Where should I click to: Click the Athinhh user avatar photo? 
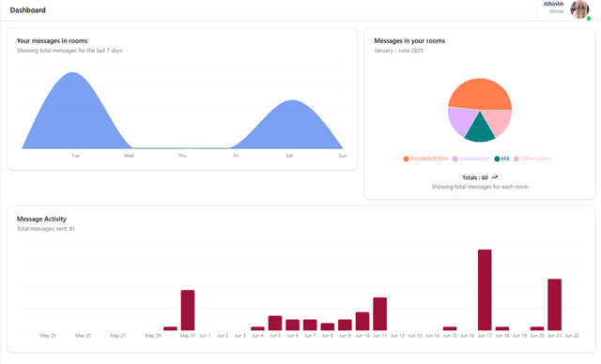579,9
